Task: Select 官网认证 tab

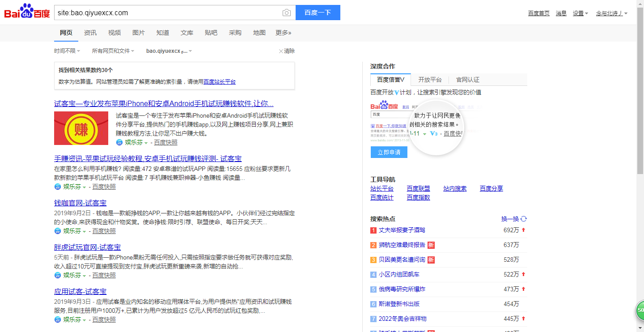Action: 468,80
